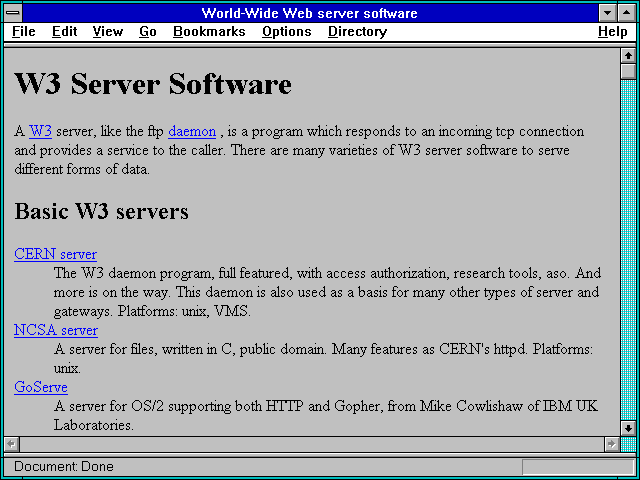
Task: Open the Bookmarks menu
Action: click(209, 32)
